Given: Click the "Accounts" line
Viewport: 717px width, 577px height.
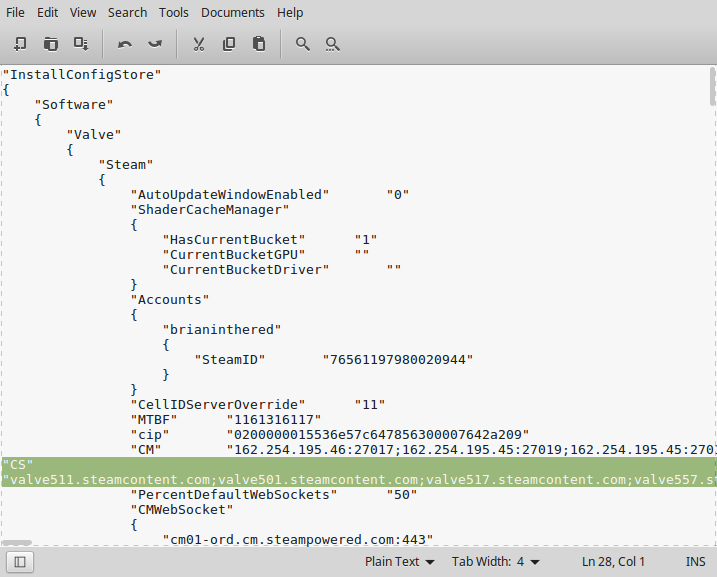Looking at the screenshot, I should [170, 300].
